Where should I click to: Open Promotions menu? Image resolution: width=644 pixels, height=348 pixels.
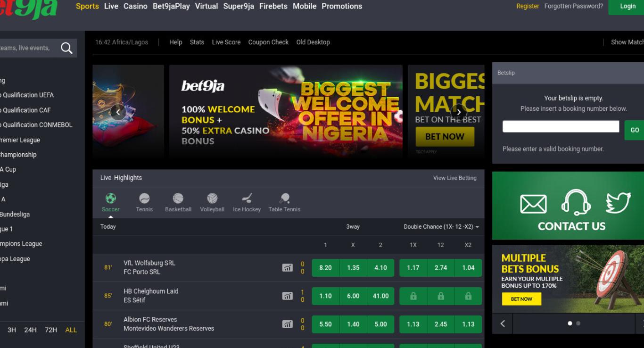[342, 6]
